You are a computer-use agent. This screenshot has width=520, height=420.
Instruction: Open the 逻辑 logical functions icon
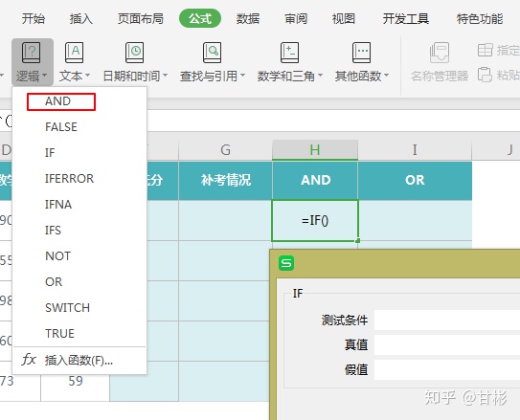32,53
